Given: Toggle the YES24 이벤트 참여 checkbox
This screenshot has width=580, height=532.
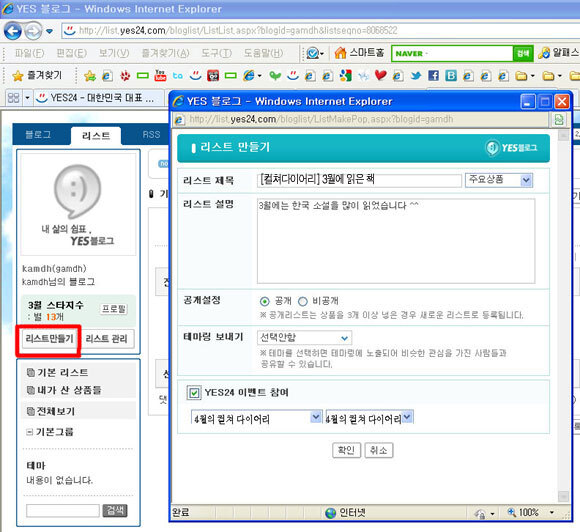Looking at the screenshot, I should tap(194, 393).
